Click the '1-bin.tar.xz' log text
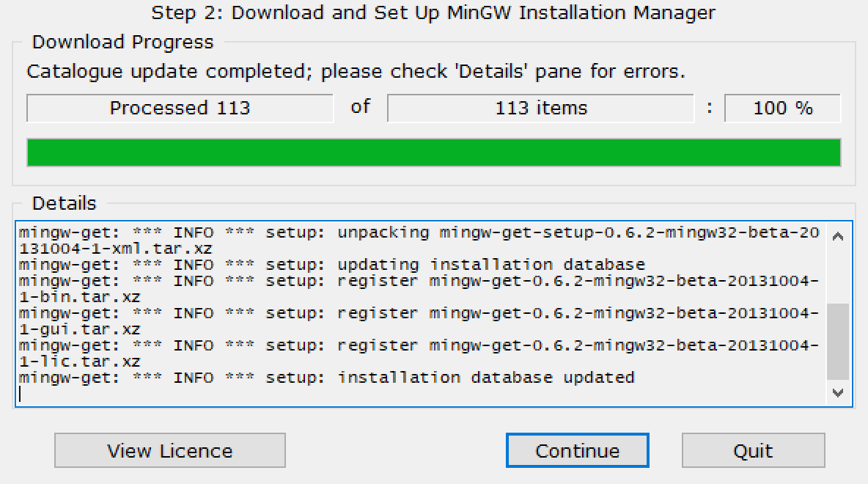The width and height of the screenshot is (868, 484). [x=80, y=298]
